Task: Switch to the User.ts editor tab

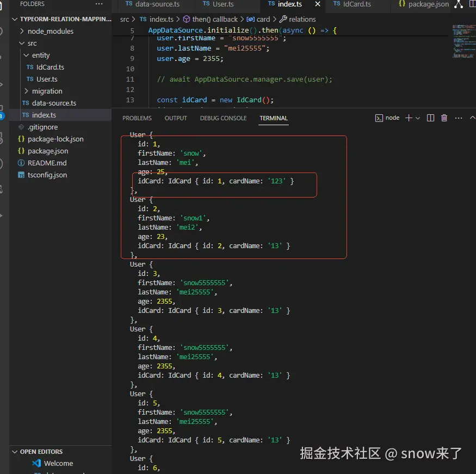Action: click(218, 4)
